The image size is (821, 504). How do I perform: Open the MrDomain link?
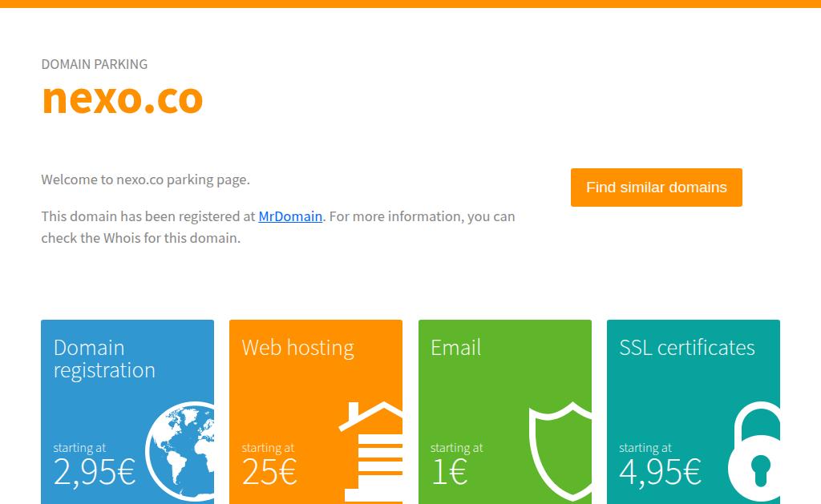tap(290, 216)
